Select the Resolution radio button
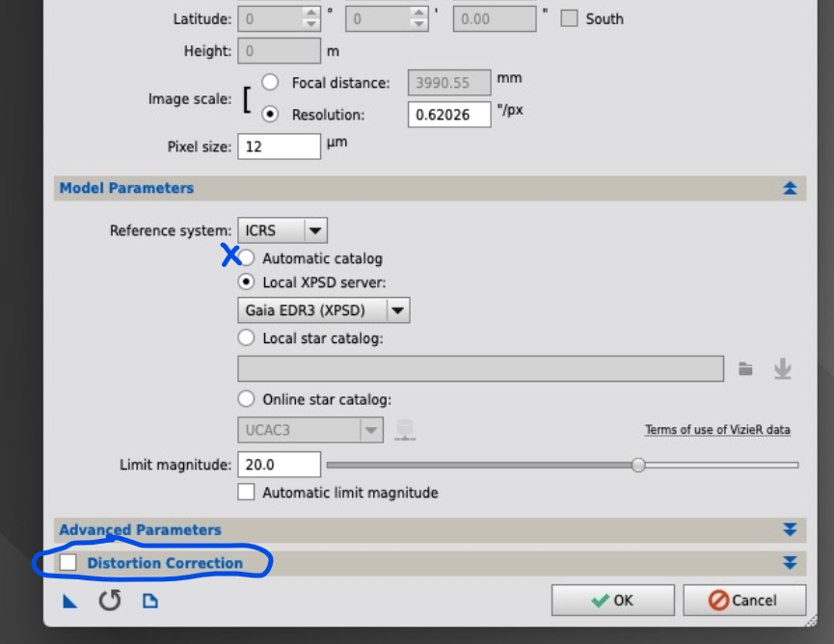Screen dimensions: 834x644 270,114
